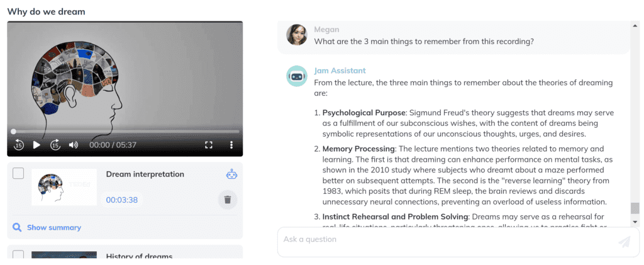Click the chat scrollbar up arrow

[x=636, y=25]
